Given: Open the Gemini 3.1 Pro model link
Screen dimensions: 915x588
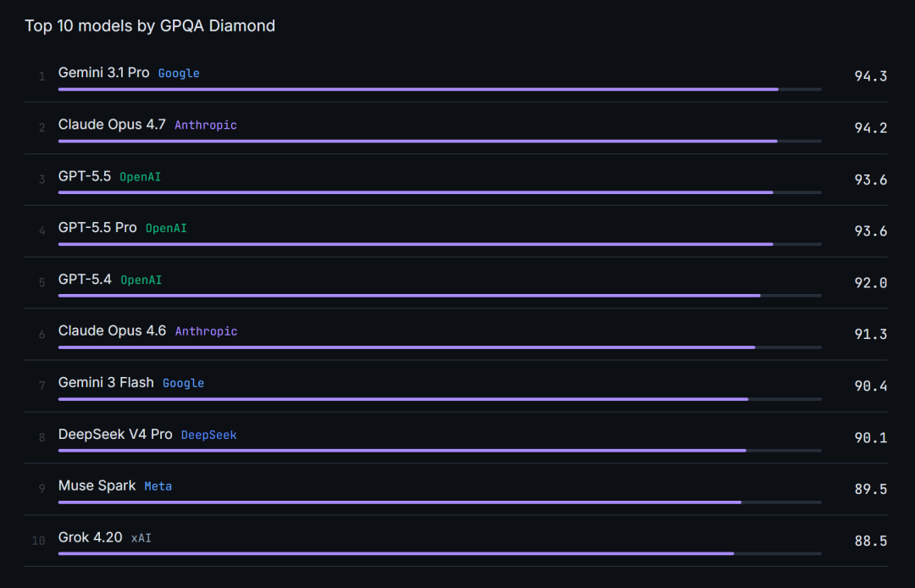Looking at the screenshot, I should point(104,72).
